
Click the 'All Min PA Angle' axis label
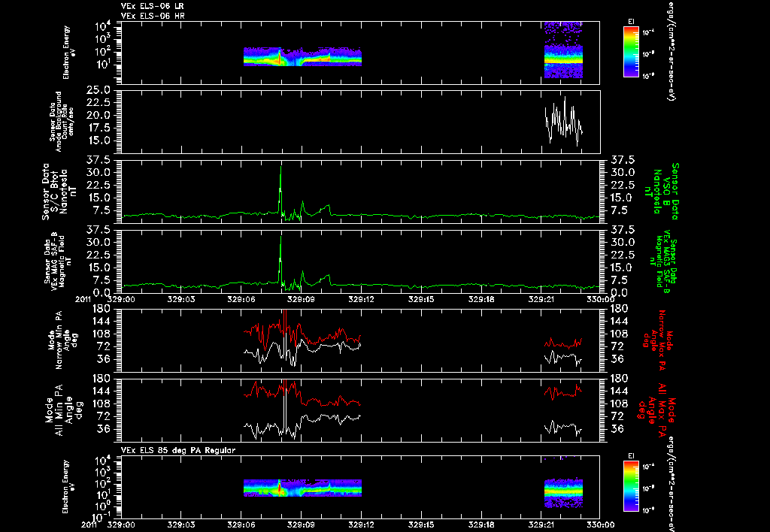coord(63,410)
